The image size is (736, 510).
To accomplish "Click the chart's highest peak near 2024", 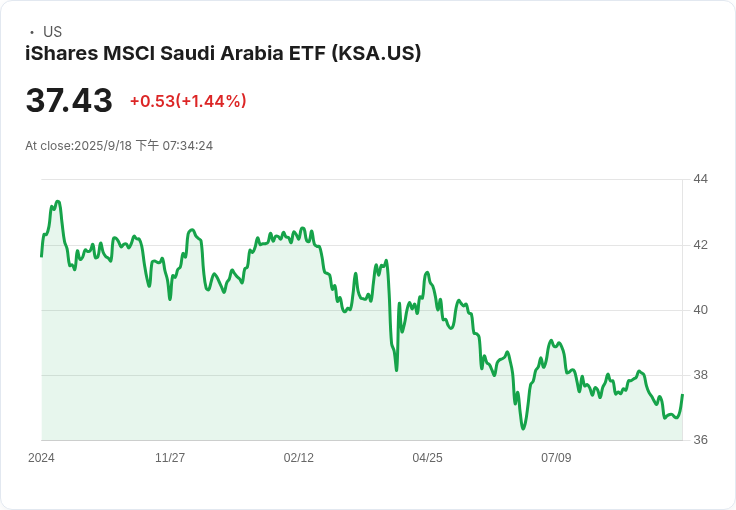I will (58, 202).
